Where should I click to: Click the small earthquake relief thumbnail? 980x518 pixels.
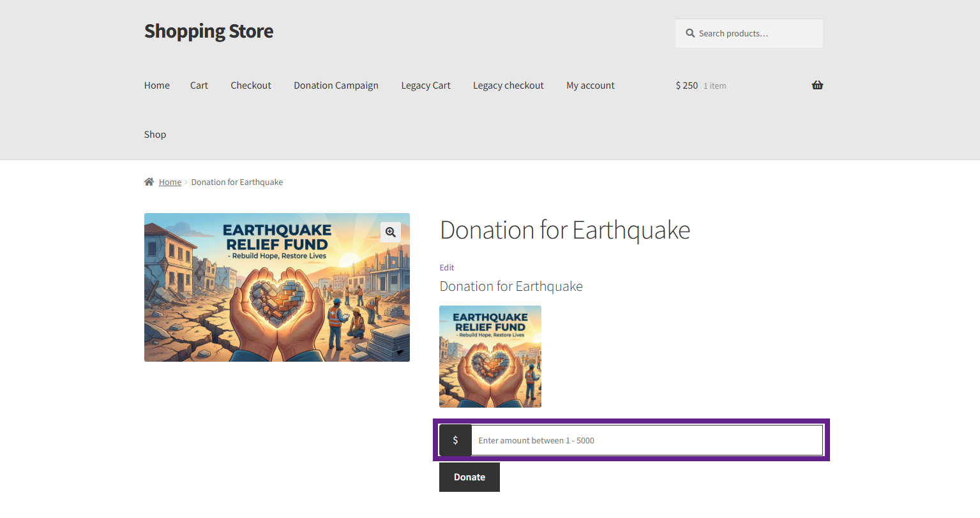tap(490, 357)
